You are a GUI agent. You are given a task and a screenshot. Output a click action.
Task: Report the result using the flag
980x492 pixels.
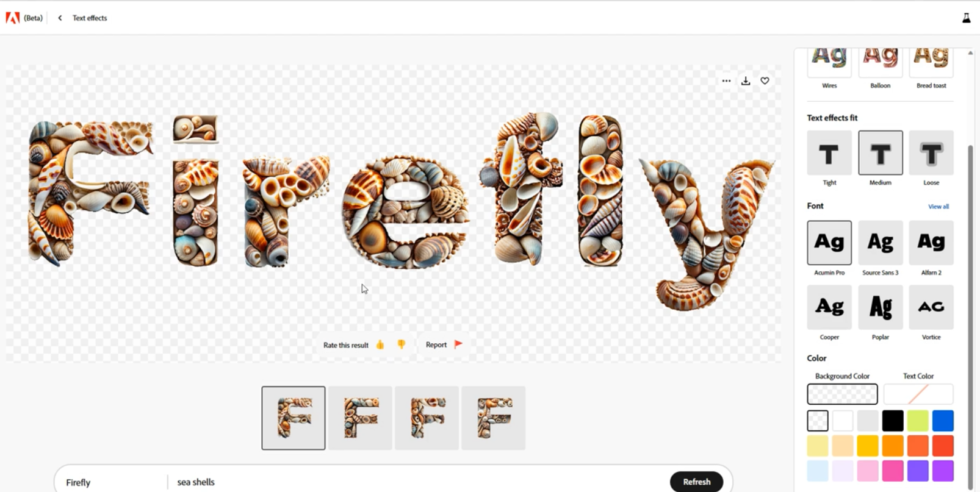(x=458, y=344)
